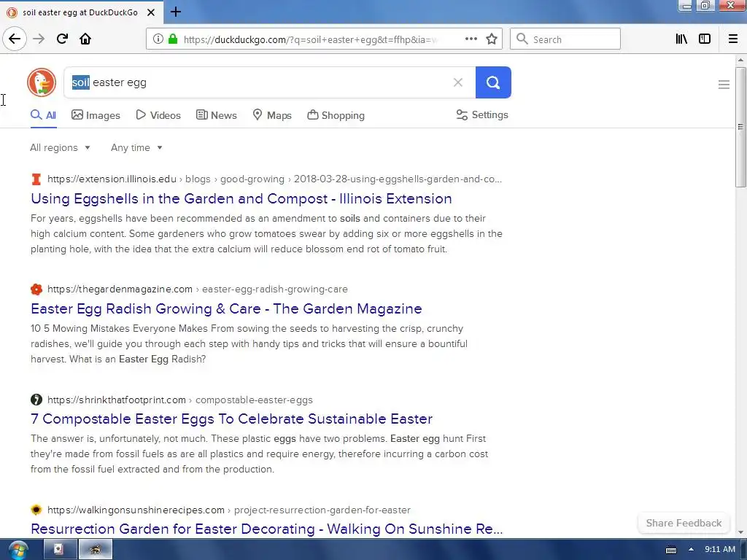Viewport: 747px width, 560px height.
Task: Open Using Eggshells in the Garden result
Action: (241, 198)
